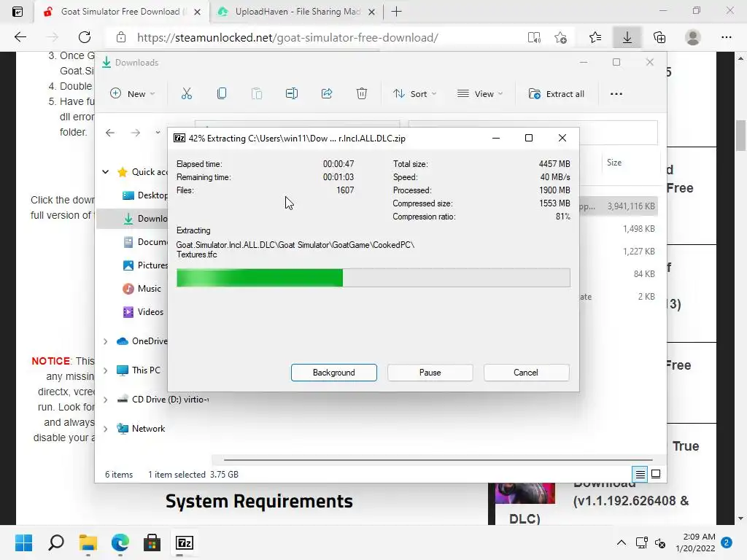Image resolution: width=747 pixels, height=560 pixels.
Task: Send extraction to Background
Action: click(333, 373)
